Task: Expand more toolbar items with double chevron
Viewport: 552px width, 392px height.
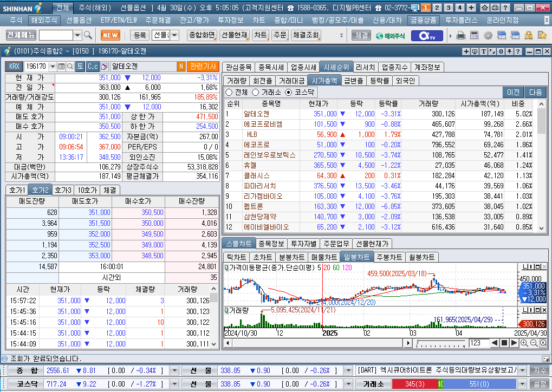Action: [341, 35]
